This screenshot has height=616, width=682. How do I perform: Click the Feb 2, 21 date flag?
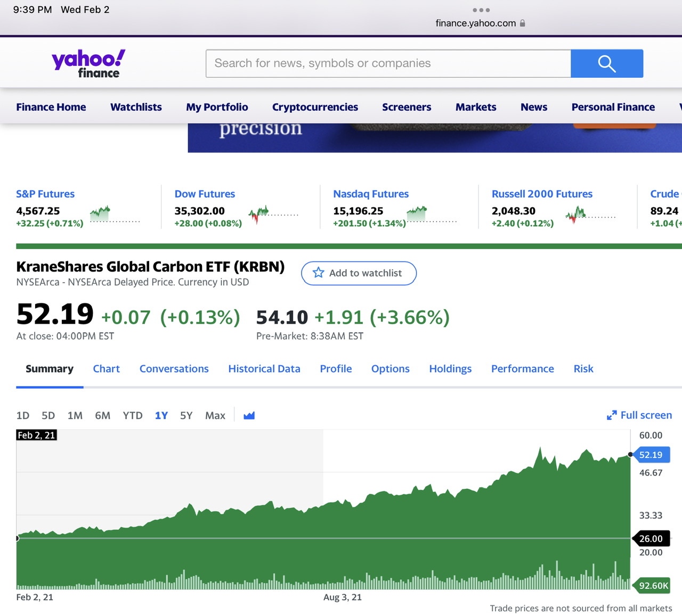pos(36,436)
